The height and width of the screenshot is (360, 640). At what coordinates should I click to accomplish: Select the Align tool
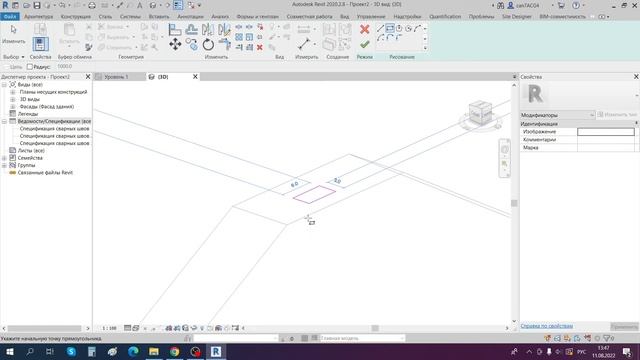point(175,29)
